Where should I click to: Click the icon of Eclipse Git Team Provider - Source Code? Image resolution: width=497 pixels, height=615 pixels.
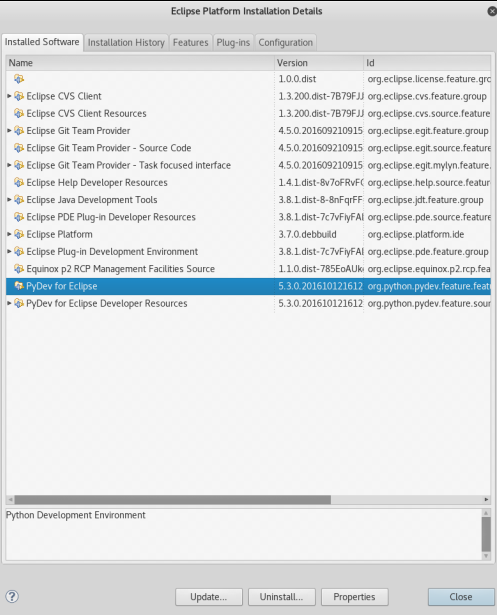pos(19,148)
